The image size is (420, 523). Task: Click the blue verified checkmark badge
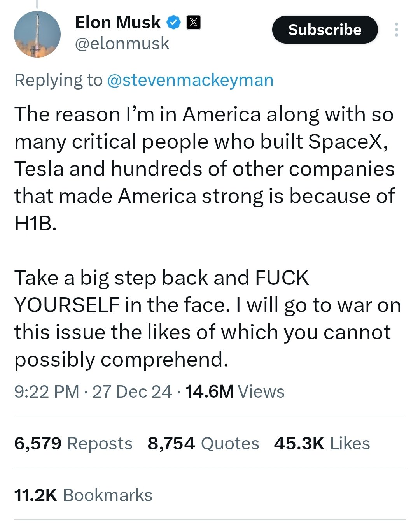174,23
